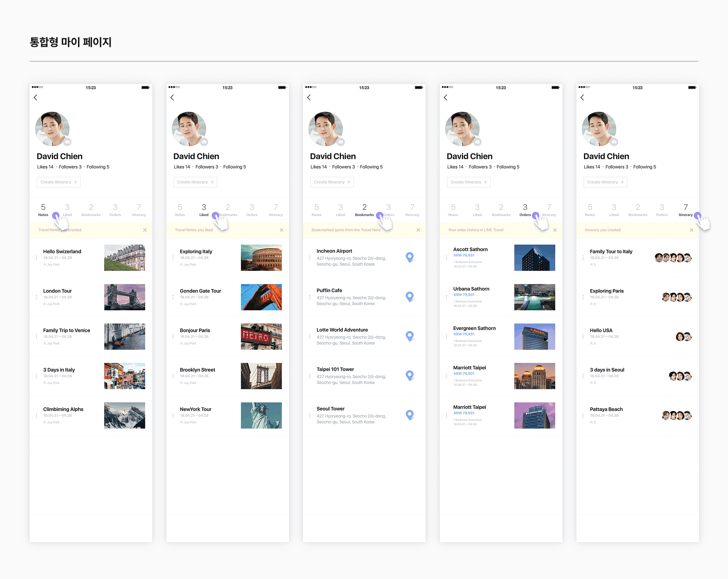Dismiss the 'Travel Notes you liked' banner
Screen dimensions: 728x579
click(x=282, y=230)
